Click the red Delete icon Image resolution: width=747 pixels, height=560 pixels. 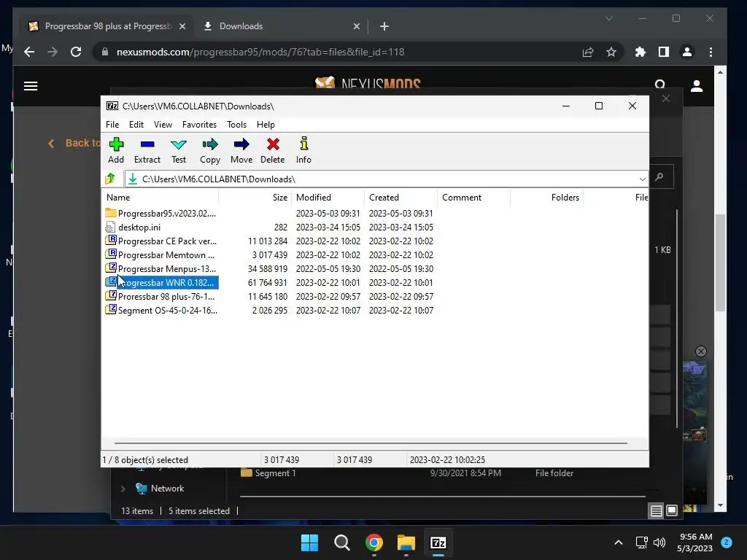click(x=273, y=150)
